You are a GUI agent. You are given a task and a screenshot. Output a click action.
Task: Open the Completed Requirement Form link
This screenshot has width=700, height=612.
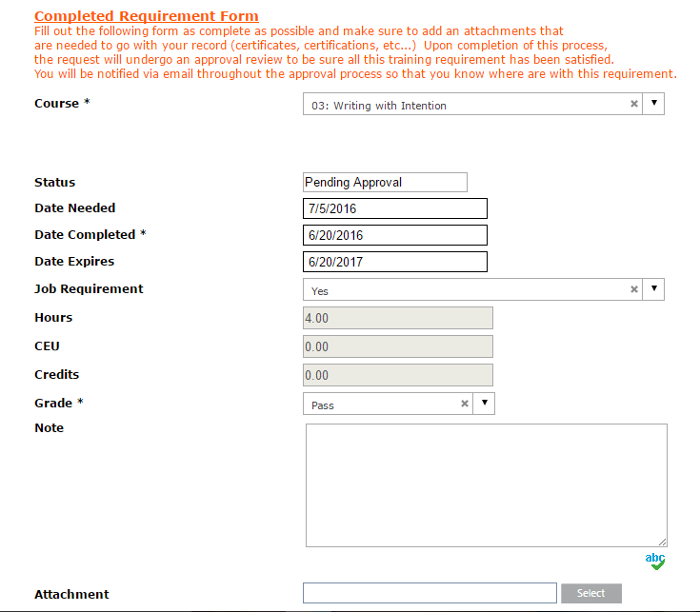click(147, 16)
